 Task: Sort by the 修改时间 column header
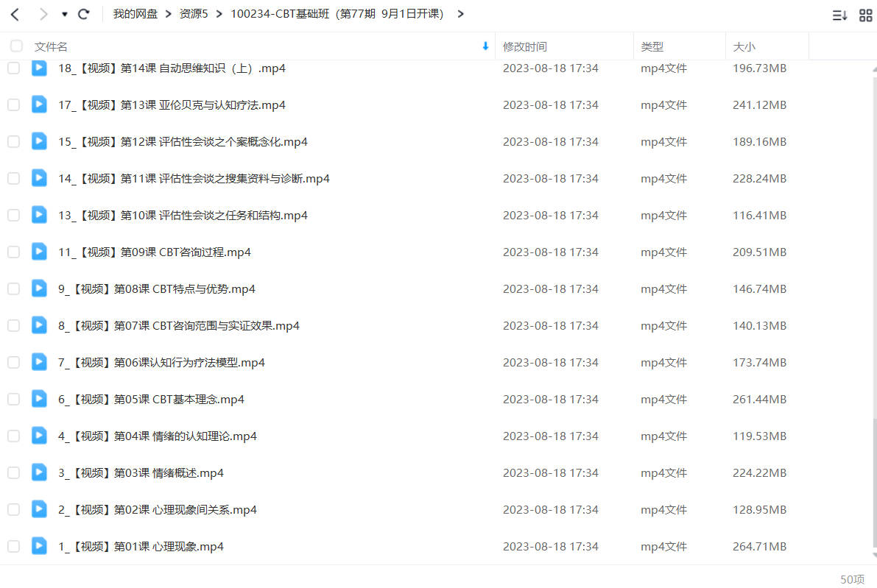click(x=524, y=47)
